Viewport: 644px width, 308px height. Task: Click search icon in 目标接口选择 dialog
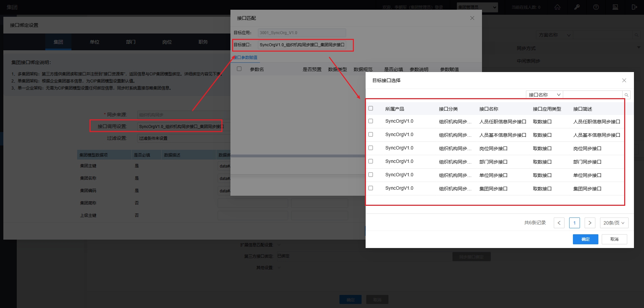coord(626,95)
